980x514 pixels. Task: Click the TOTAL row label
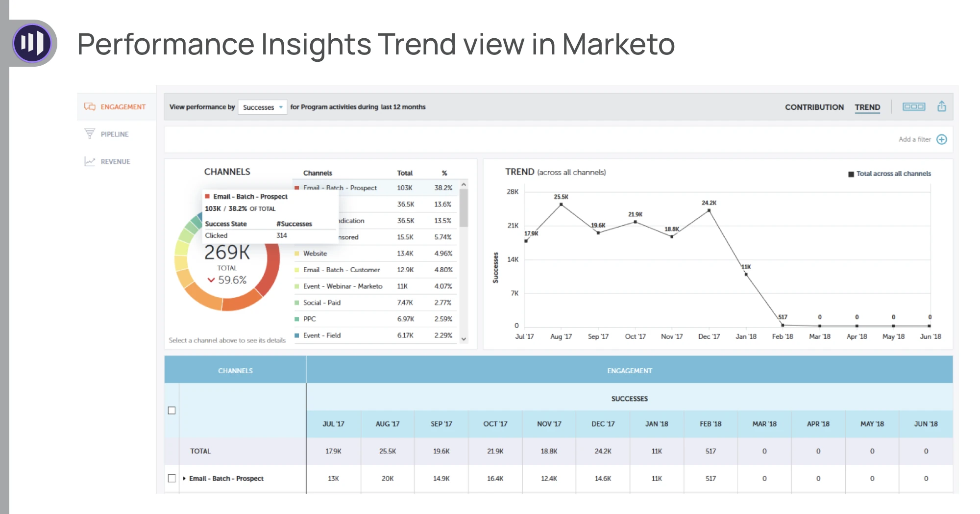coord(200,451)
